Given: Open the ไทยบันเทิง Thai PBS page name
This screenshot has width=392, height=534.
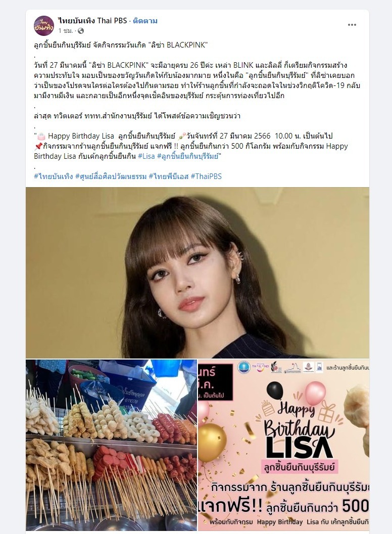Looking at the screenshot, I should (92, 21).
